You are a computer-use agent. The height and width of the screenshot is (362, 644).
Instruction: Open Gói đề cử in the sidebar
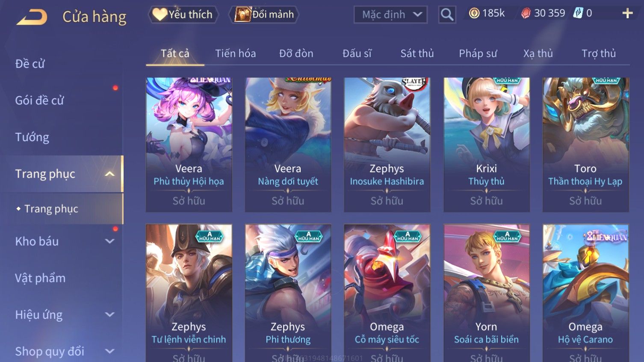(39, 101)
